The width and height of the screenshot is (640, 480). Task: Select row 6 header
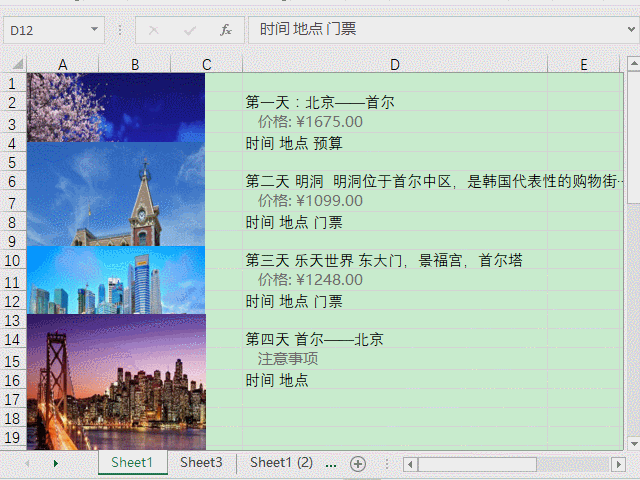click(x=13, y=181)
